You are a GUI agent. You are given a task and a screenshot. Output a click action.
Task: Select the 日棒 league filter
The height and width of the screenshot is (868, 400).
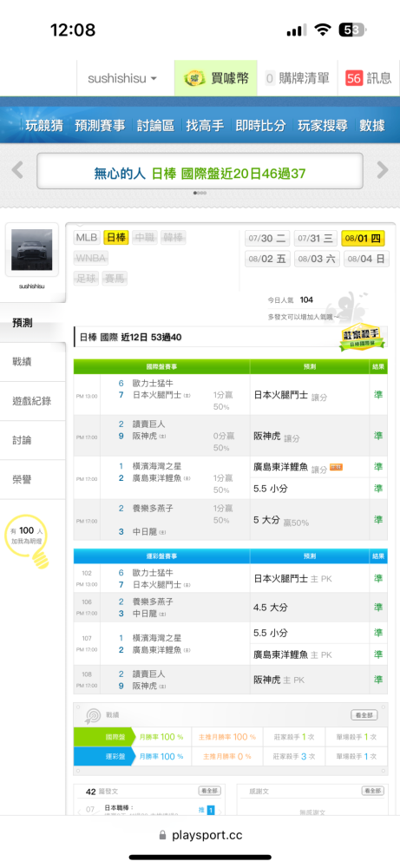pyautogui.click(x=116, y=238)
